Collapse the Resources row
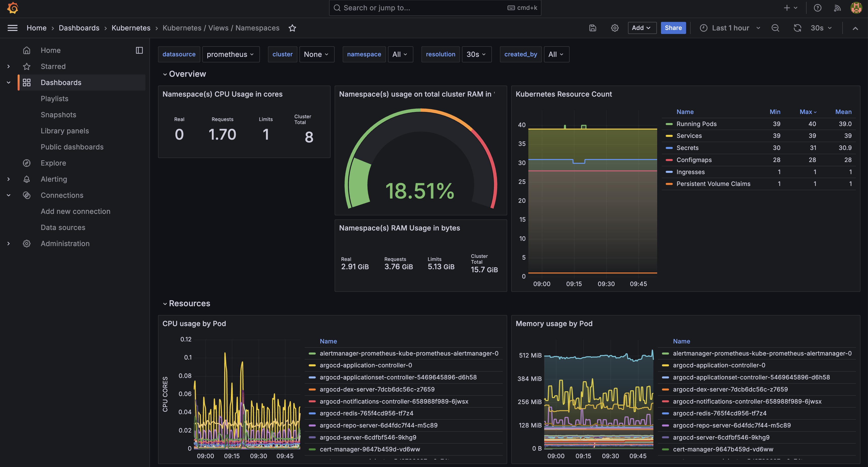 (165, 304)
